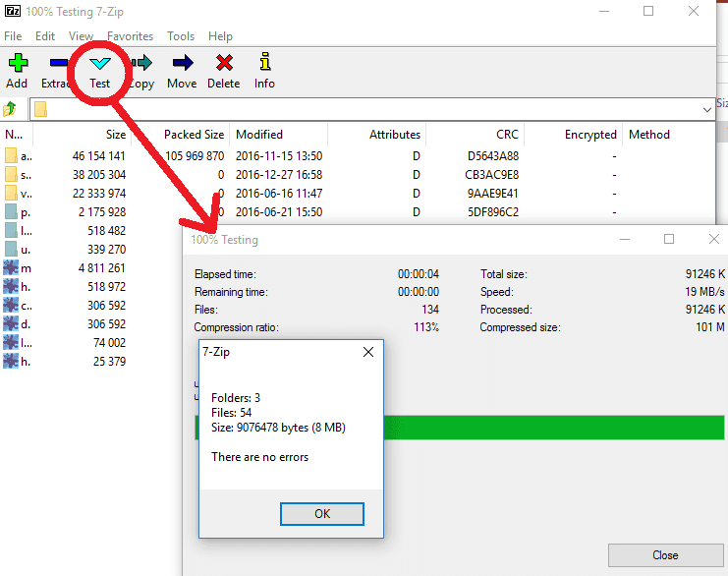
Task: Click the Test toolbar icon
Action: [x=100, y=63]
